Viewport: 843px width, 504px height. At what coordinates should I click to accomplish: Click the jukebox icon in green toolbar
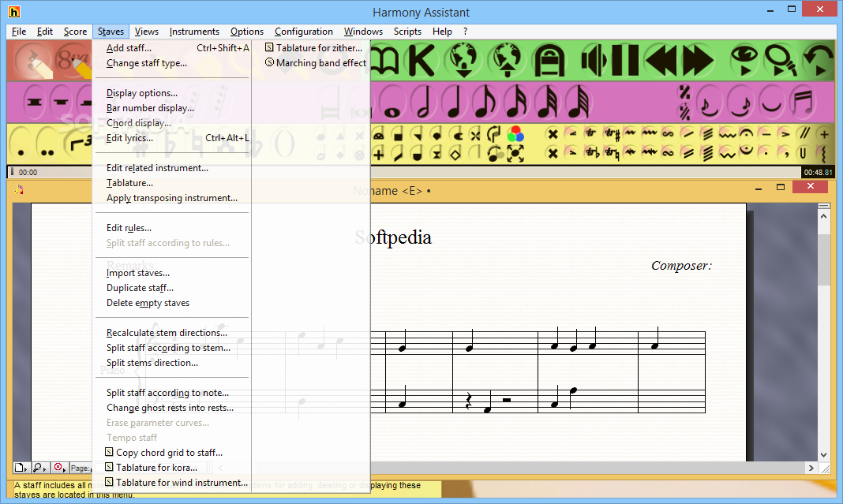tap(549, 60)
